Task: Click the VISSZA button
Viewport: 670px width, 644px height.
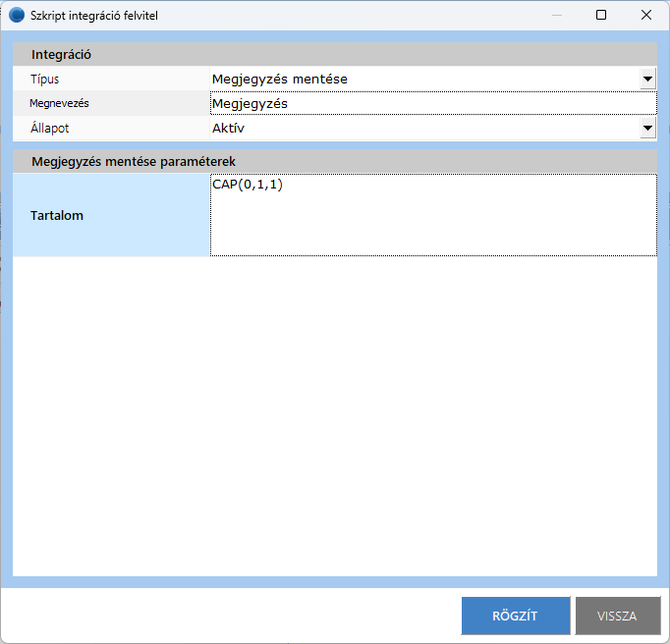Action: click(617, 616)
